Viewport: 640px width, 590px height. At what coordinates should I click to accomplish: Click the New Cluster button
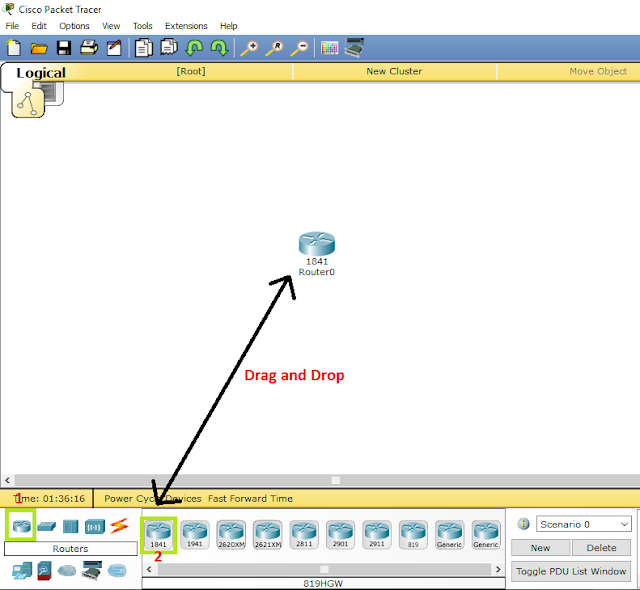pyautogui.click(x=394, y=71)
